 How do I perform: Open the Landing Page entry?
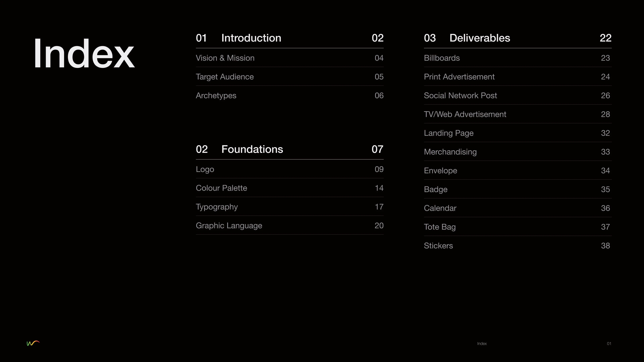coord(448,133)
